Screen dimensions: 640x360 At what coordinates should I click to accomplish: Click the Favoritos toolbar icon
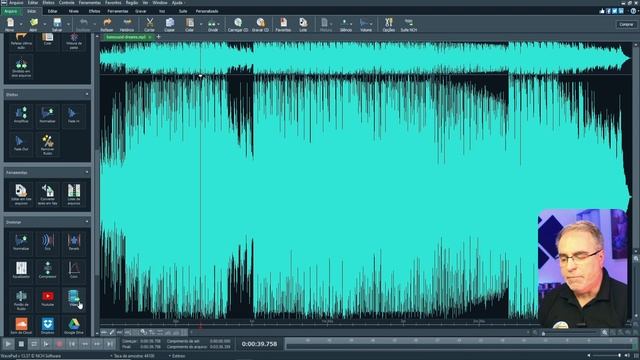pyautogui.click(x=283, y=23)
